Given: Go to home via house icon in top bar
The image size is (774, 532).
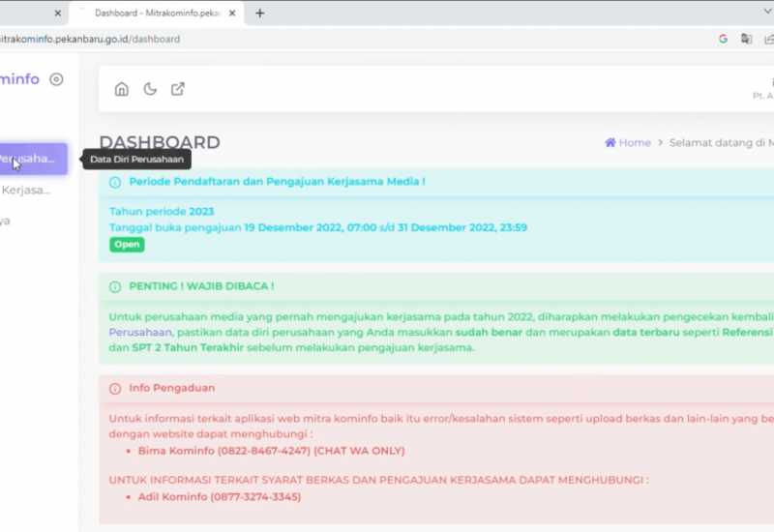Looking at the screenshot, I should [x=122, y=89].
